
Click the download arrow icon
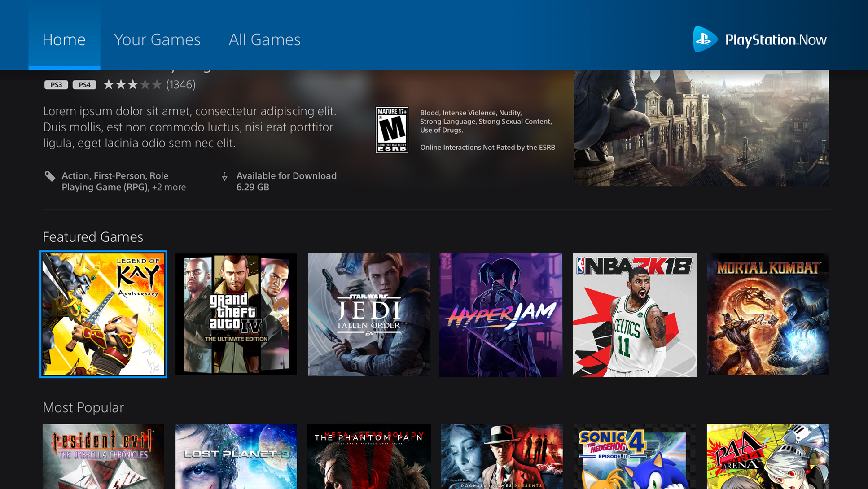tap(224, 177)
